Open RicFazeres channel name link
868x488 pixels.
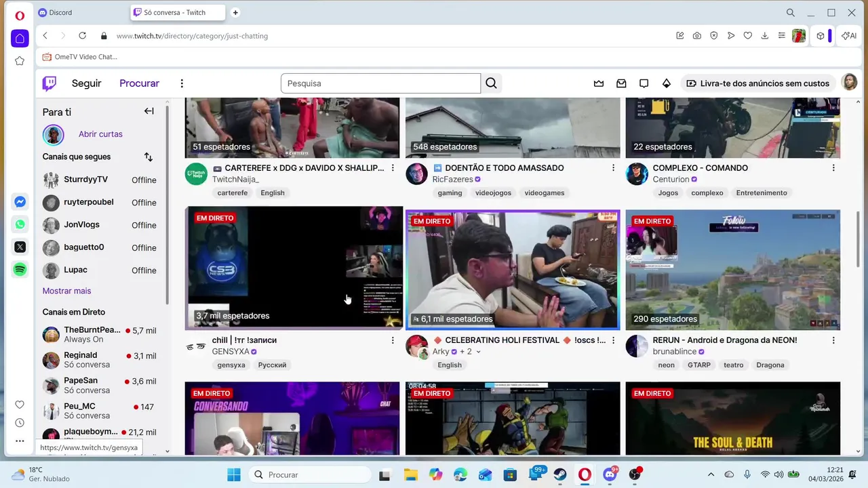452,180
